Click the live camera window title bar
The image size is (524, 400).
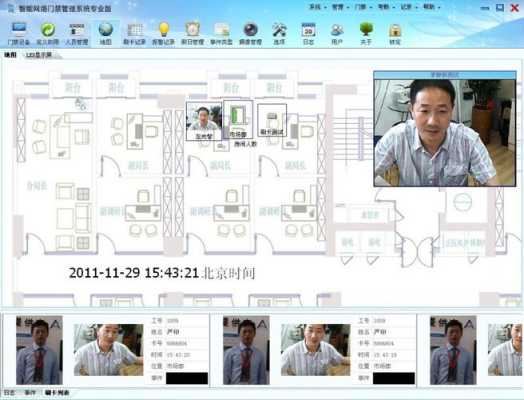coord(445,75)
